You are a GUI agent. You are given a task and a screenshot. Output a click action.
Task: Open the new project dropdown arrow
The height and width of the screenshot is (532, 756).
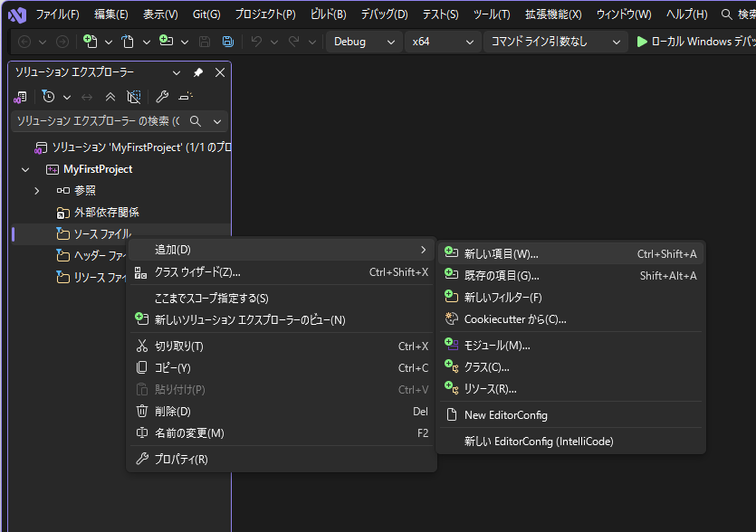click(x=109, y=43)
